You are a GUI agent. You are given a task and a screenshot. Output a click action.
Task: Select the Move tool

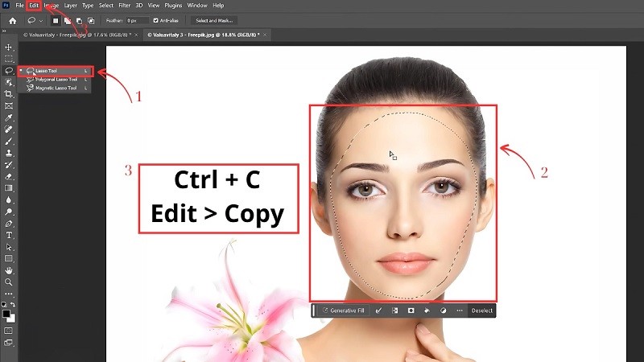pyautogui.click(x=9, y=47)
